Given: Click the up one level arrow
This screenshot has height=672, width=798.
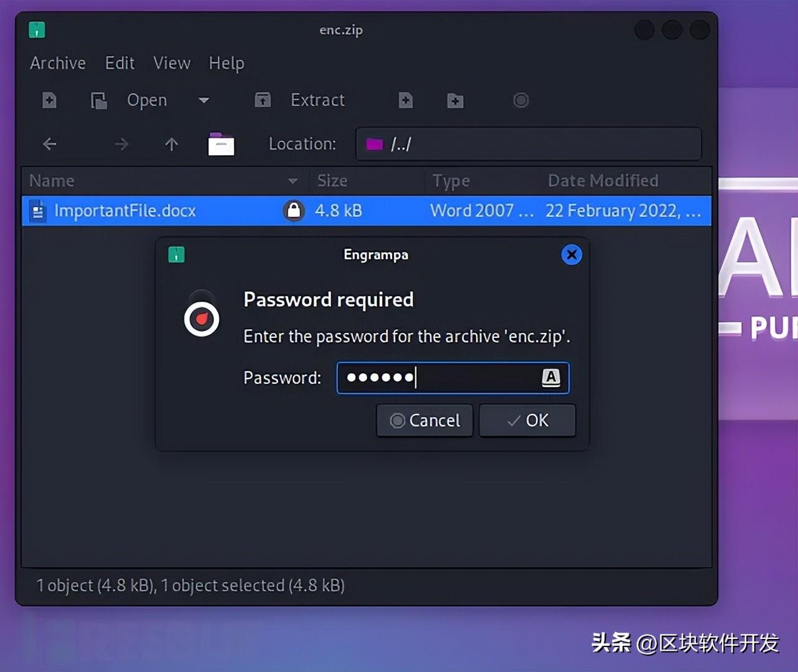Looking at the screenshot, I should click(171, 145).
